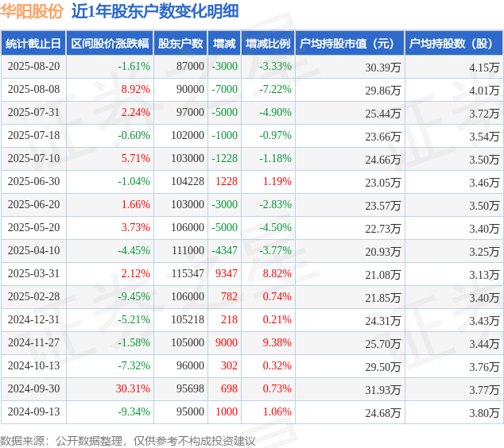Click the 5.71% price change value
Viewport: 504px width, 448px height.
(x=136, y=158)
